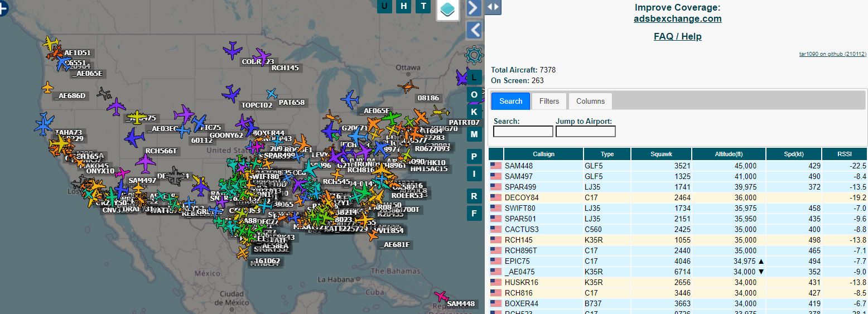Switch to the Filters tab
Image resolution: width=868 pixels, height=314 pixels.
tap(549, 101)
